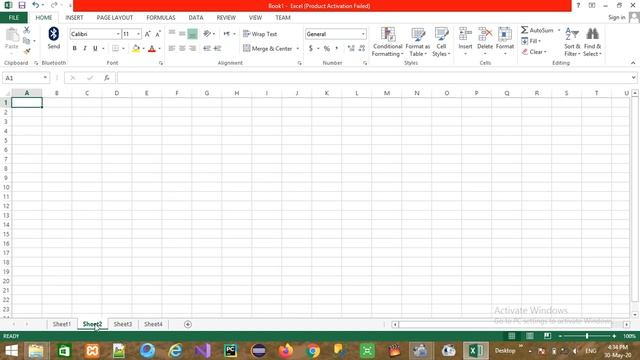Toggle Align Right
Screen dimensions: 640x360
click(x=192, y=49)
